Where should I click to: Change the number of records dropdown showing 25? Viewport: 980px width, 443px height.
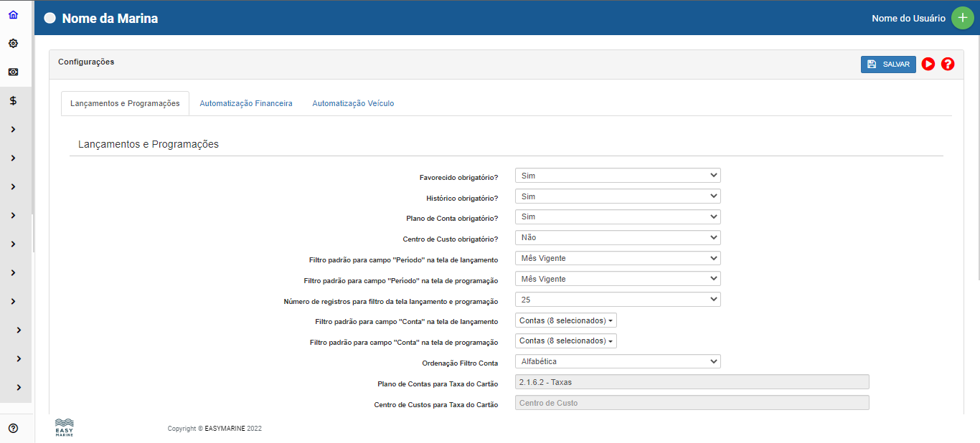pyautogui.click(x=617, y=299)
